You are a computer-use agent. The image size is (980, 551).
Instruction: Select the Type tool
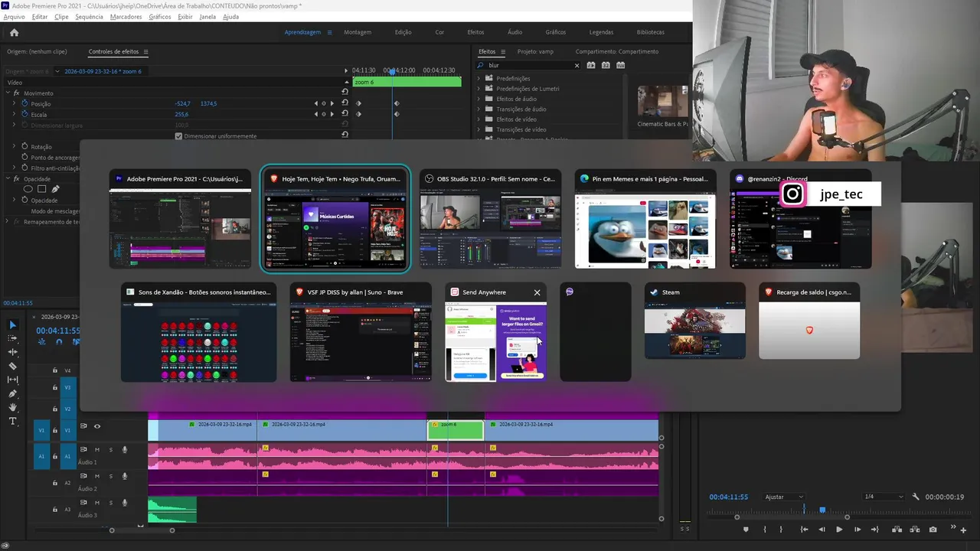point(12,421)
